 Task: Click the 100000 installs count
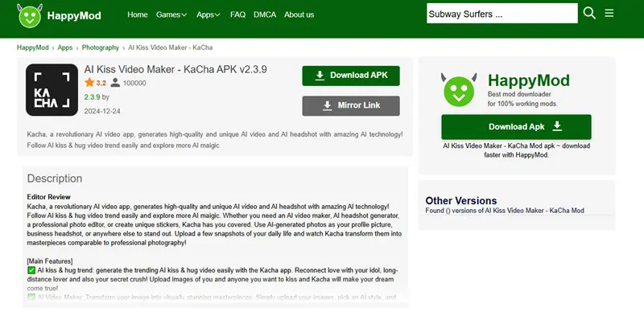click(x=134, y=83)
